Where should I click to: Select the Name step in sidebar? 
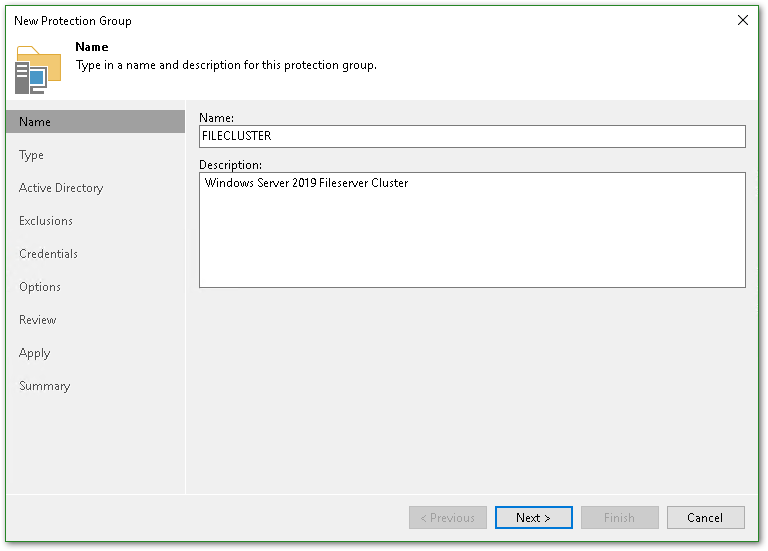[35, 122]
